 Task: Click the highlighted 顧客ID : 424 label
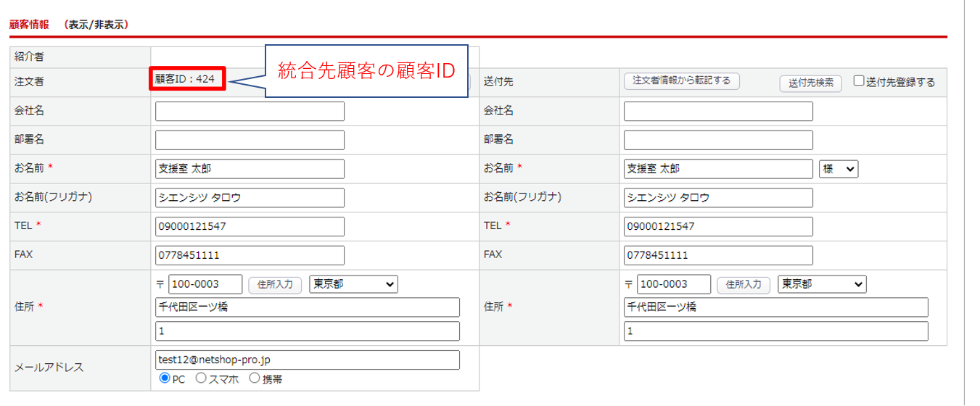(187, 79)
